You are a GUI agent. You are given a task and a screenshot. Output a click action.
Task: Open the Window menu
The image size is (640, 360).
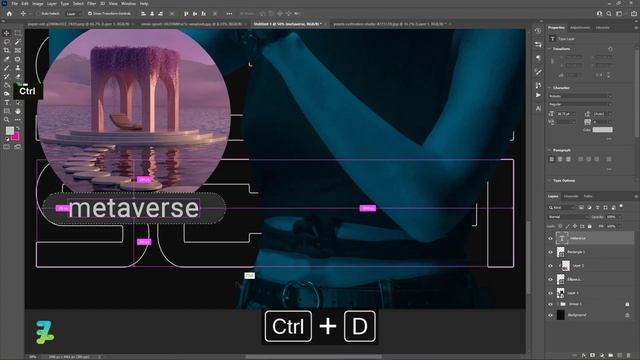point(128,4)
